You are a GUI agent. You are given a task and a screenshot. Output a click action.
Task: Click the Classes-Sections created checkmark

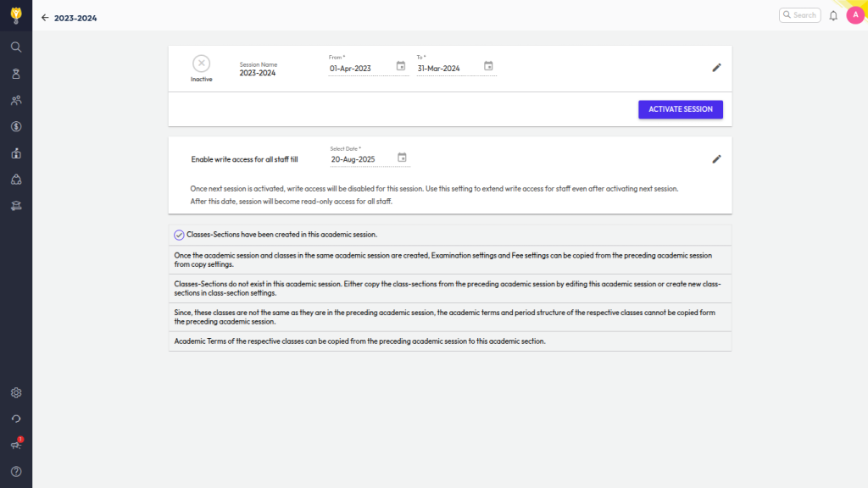[179, 235]
